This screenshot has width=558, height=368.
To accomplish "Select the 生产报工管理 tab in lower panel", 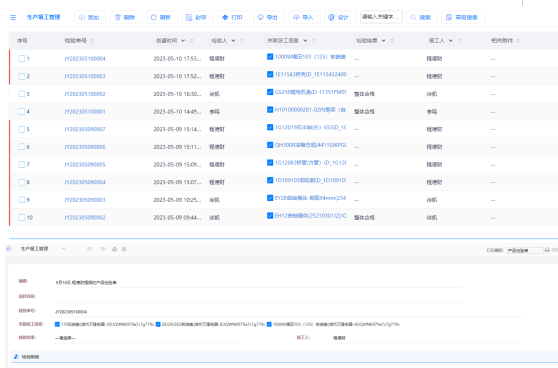I will 34,249.
